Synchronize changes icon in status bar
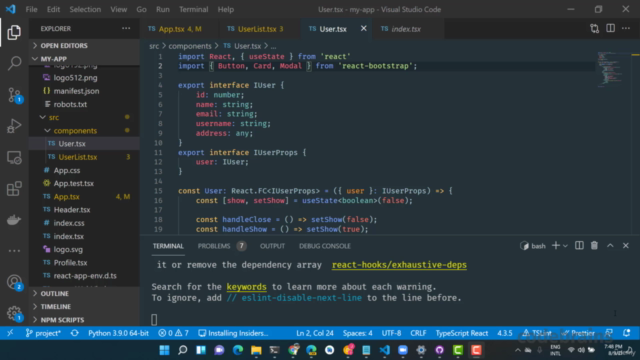Screen dimensions: 640x360 75,333
